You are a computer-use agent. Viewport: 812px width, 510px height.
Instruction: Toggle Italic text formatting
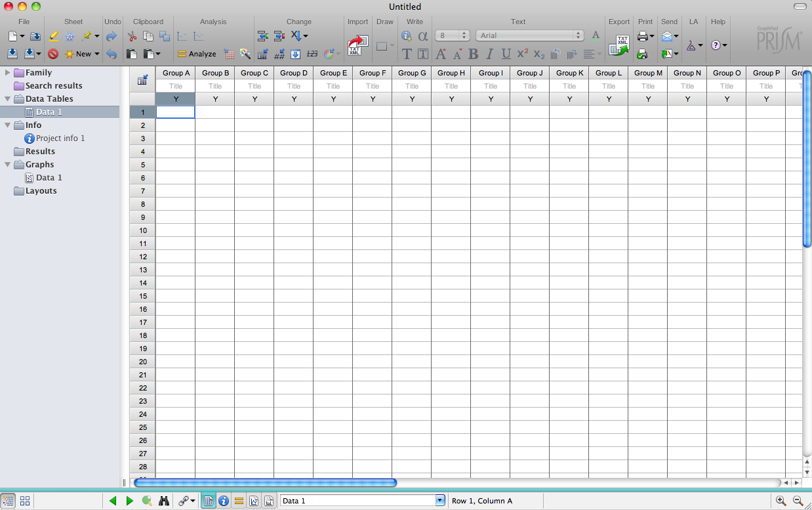point(489,54)
